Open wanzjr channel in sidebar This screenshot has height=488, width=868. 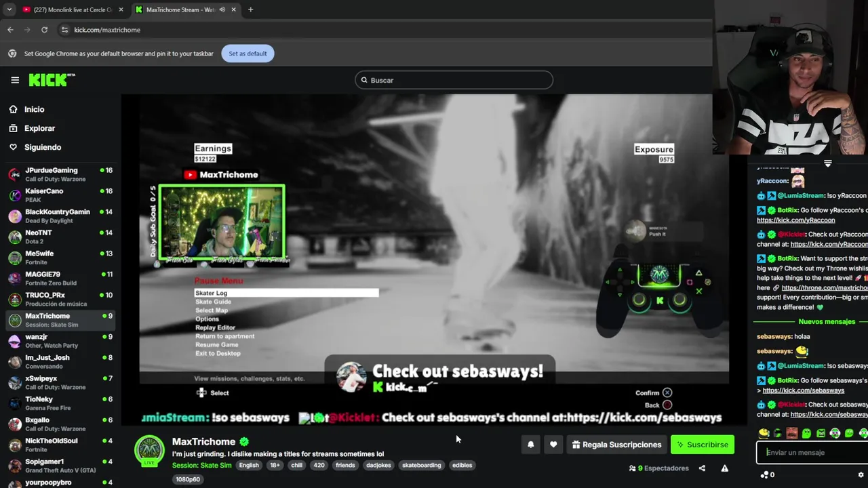(x=60, y=341)
